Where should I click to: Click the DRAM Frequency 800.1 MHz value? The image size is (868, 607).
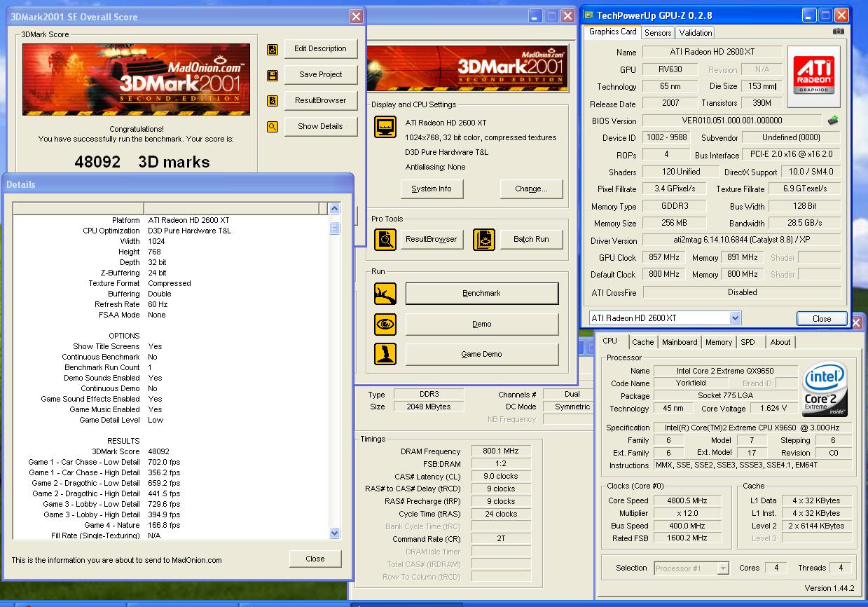click(x=501, y=452)
